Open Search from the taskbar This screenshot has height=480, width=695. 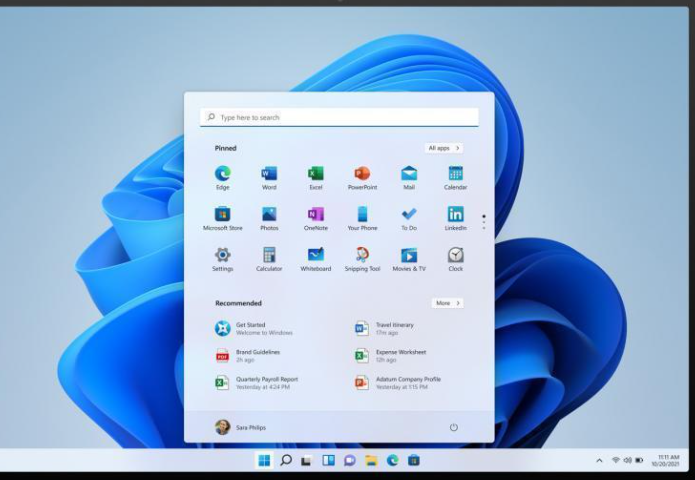[286, 460]
